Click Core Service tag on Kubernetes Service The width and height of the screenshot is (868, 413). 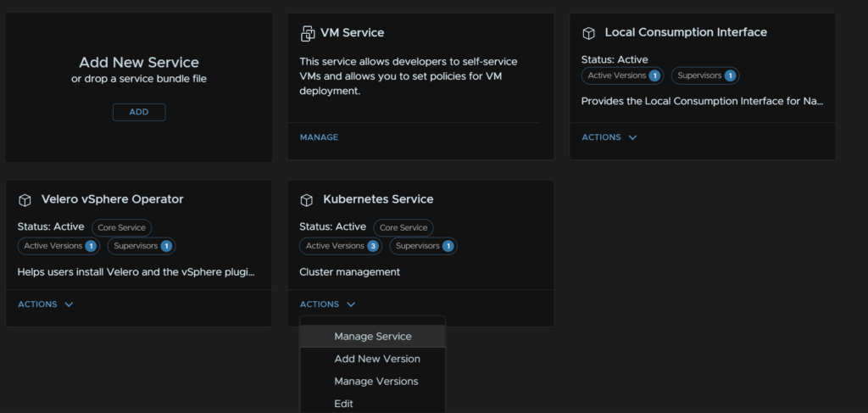pos(403,227)
